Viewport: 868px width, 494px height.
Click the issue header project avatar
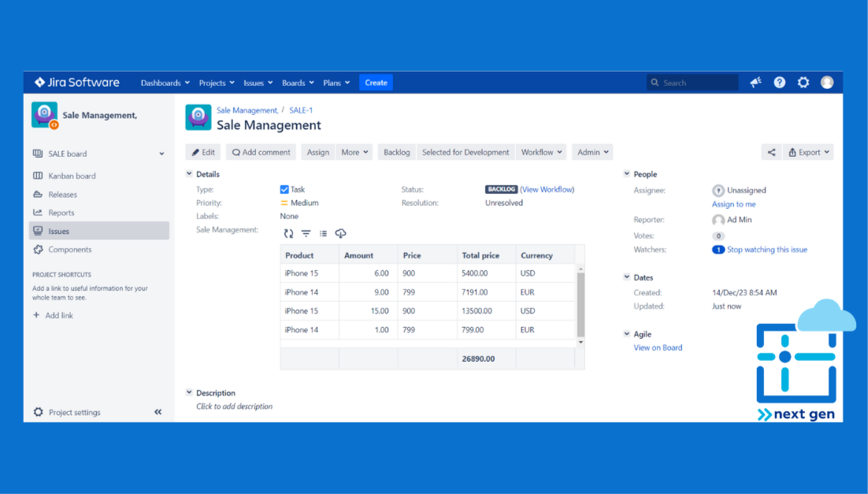(x=198, y=117)
